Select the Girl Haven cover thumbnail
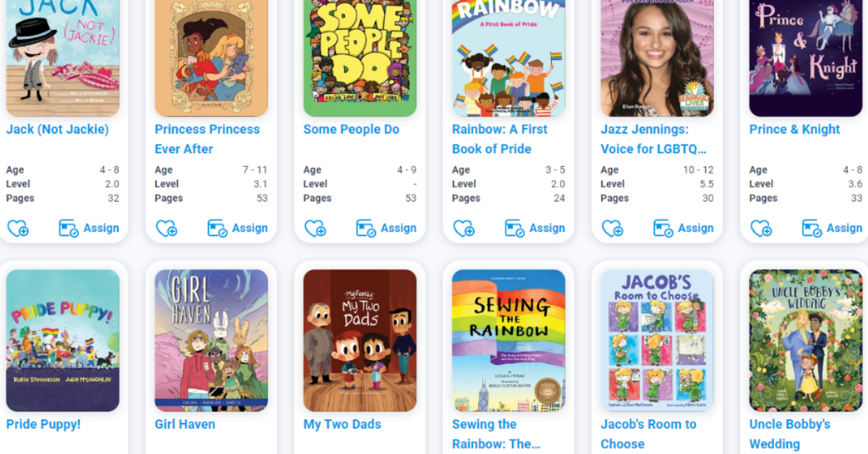This screenshot has width=868, height=454. click(x=211, y=340)
